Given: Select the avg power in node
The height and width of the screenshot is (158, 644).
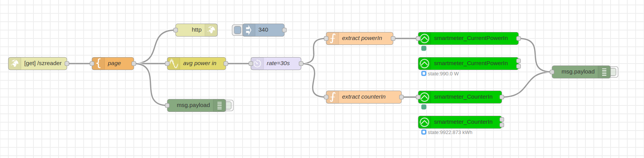Looking at the screenshot, I should 197,64.
